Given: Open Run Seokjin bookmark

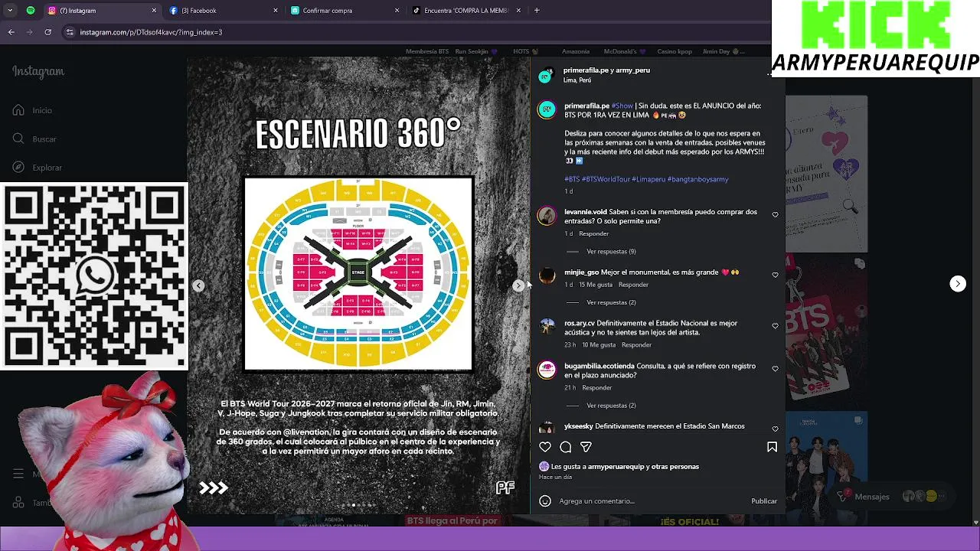Looking at the screenshot, I should pos(475,51).
